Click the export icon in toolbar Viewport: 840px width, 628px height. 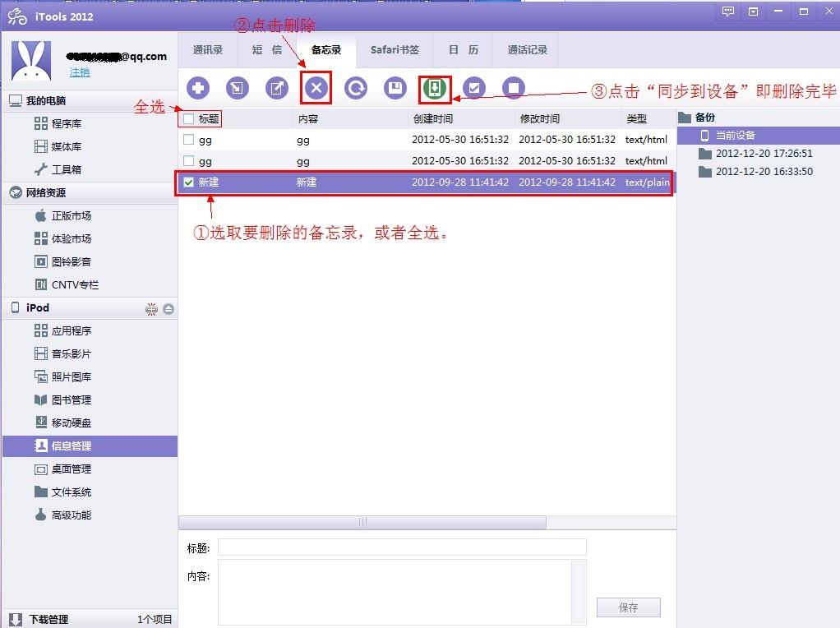(x=277, y=88)
